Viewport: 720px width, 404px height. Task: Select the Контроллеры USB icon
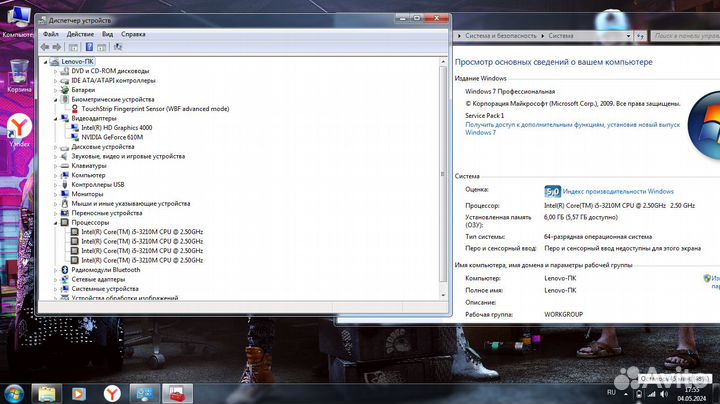click(x=65, y=185)
